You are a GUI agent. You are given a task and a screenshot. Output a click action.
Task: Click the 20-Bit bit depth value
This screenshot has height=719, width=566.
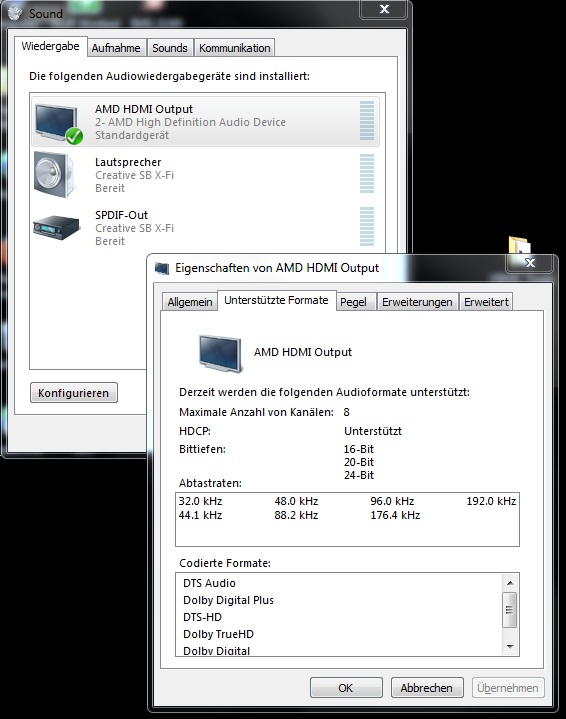[359, 462]
